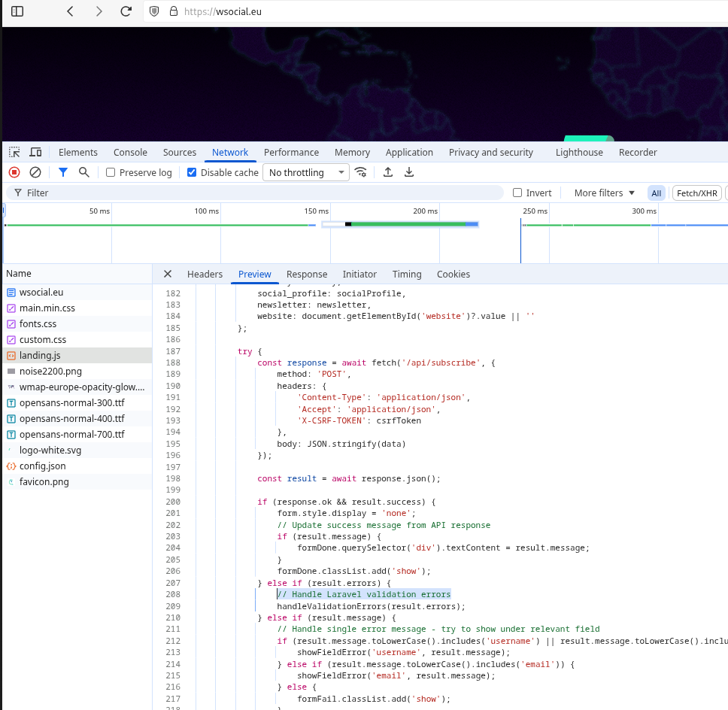Toggle the device toolbar icon
The image size is (728, 710).
click(x=35, y=152)
